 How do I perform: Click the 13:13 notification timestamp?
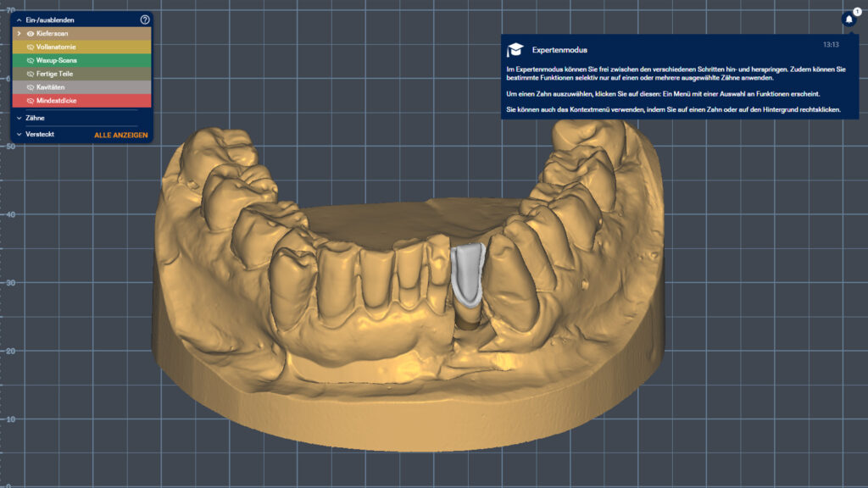pyautogui.click(x=830, y=44)
